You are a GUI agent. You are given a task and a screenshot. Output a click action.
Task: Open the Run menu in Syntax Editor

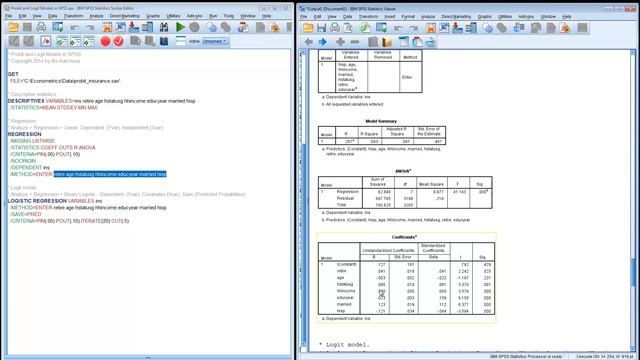click(x=213, y=16)
